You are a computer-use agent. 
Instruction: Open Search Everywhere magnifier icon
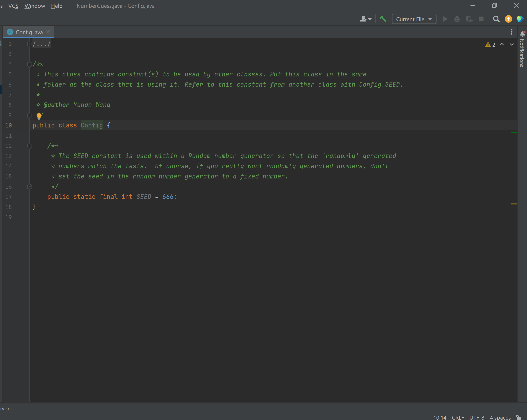tap(496, 19)
